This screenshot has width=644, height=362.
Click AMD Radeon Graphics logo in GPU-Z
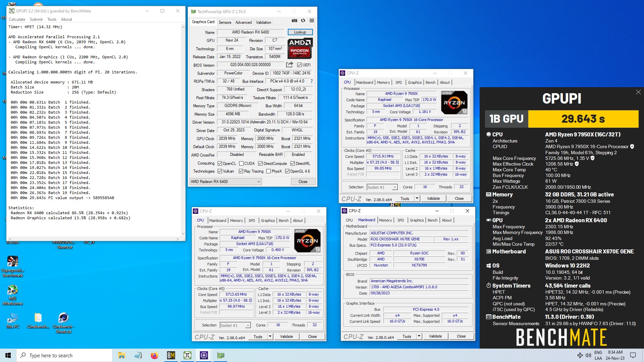pos(300,48)
